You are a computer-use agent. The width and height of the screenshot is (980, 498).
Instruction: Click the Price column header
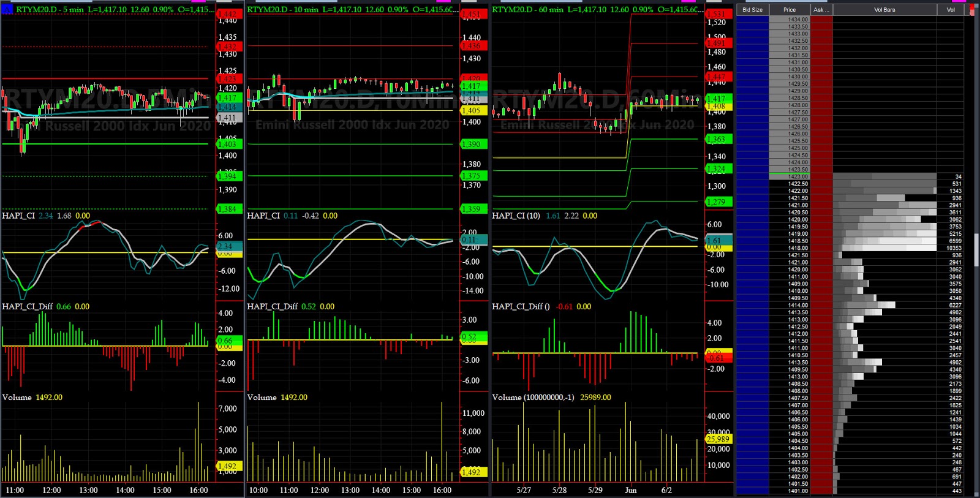click(790, 10)
